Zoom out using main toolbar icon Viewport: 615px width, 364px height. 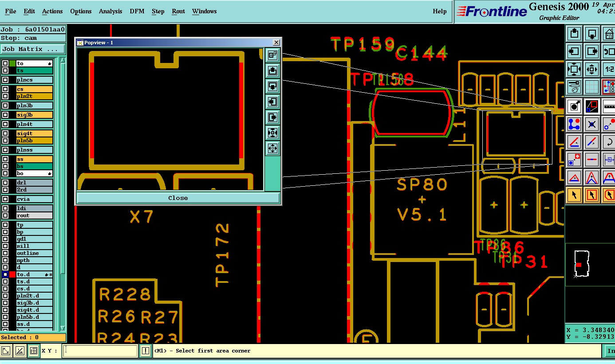tap(592, 69)
